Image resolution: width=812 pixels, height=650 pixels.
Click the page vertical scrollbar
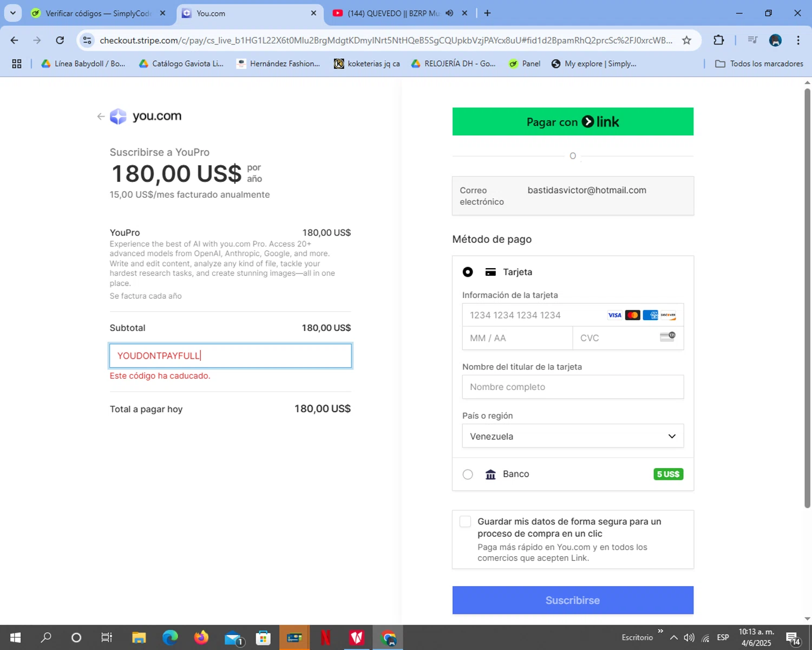tap(807, 298)
